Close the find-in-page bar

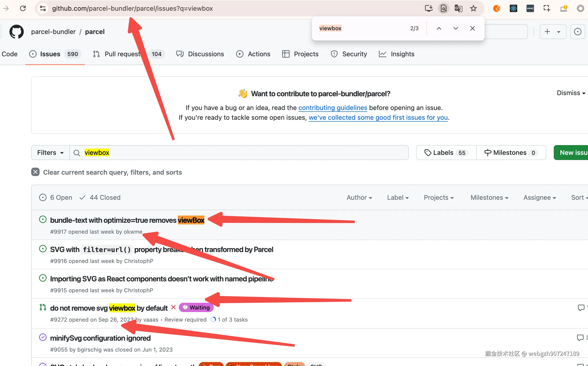[x=472, y=28]
